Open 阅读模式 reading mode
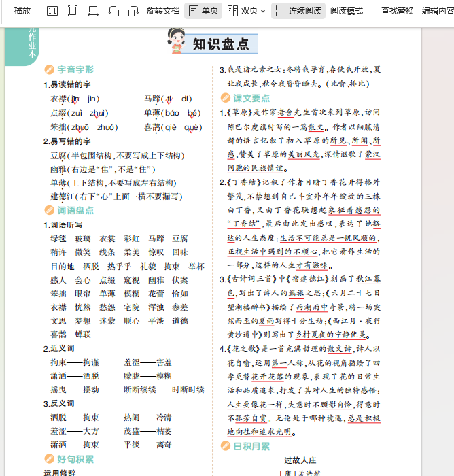454x476 pixels. pos(347,11)
